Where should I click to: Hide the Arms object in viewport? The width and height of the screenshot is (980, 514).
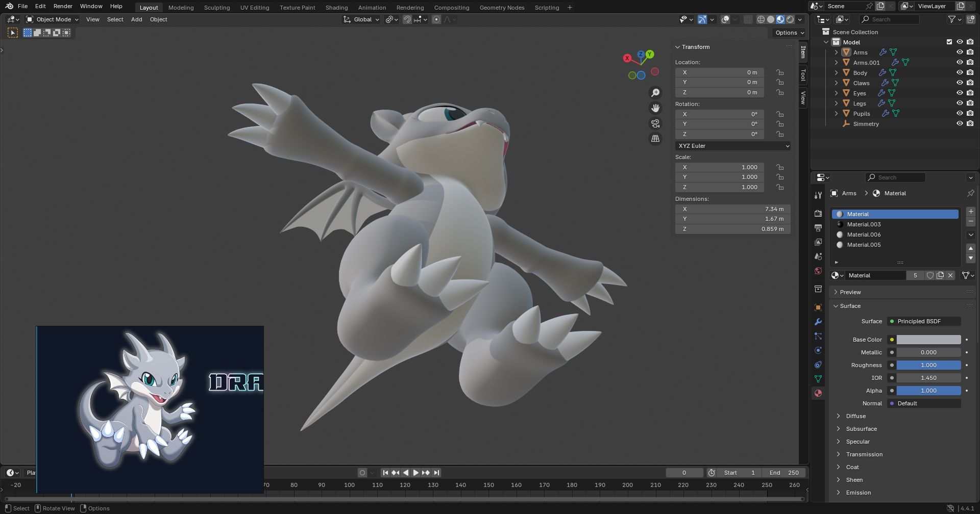pos(960,53)
